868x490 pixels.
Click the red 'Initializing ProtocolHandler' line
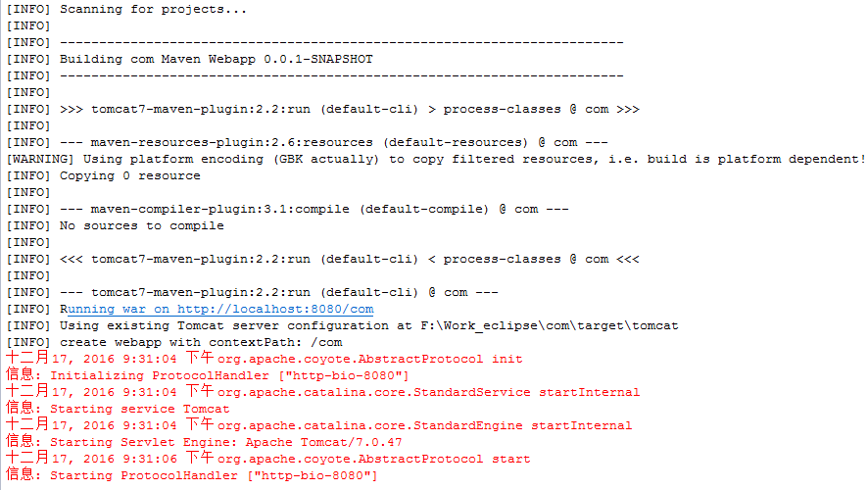point(207,374)
